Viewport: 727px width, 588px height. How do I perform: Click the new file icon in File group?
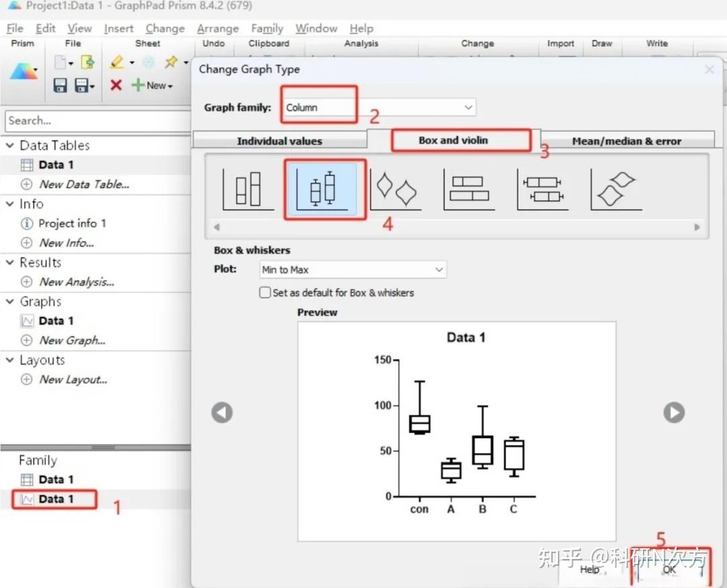61,62
